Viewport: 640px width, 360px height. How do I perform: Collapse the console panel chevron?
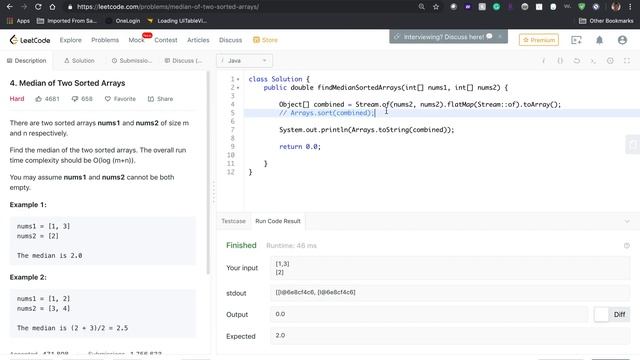point(627,221)
